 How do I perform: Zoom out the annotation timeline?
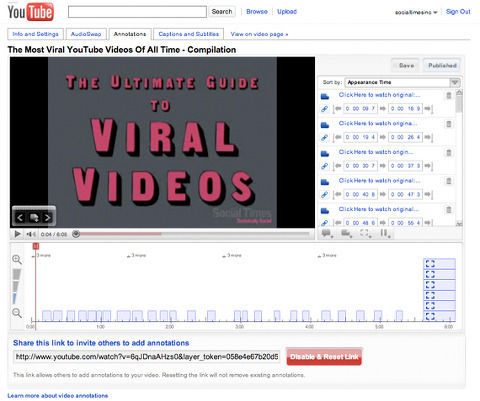pos(17,313)
